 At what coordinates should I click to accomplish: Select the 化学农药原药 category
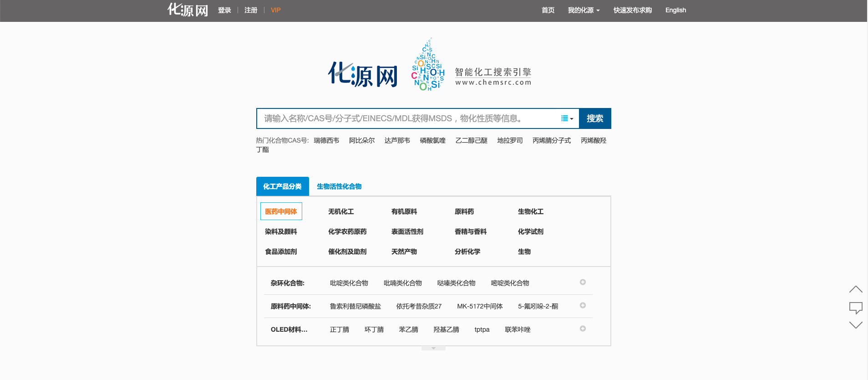pyautogui.click(x=347, y=231)
